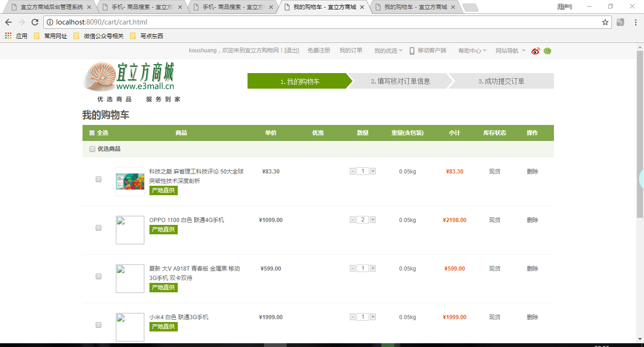Viewport: 644px width, 347px height.
Task: Open the 免费注册 link
Action: (319, 50)
